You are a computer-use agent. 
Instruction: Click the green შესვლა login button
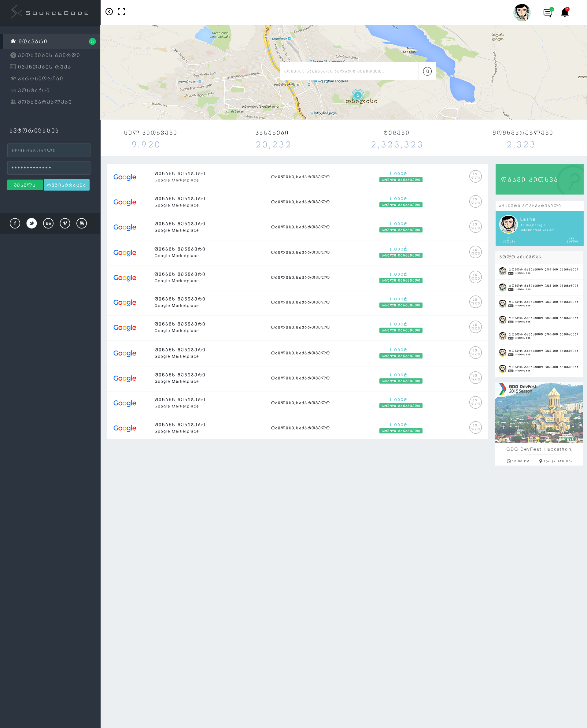click(x=25, y=185)
